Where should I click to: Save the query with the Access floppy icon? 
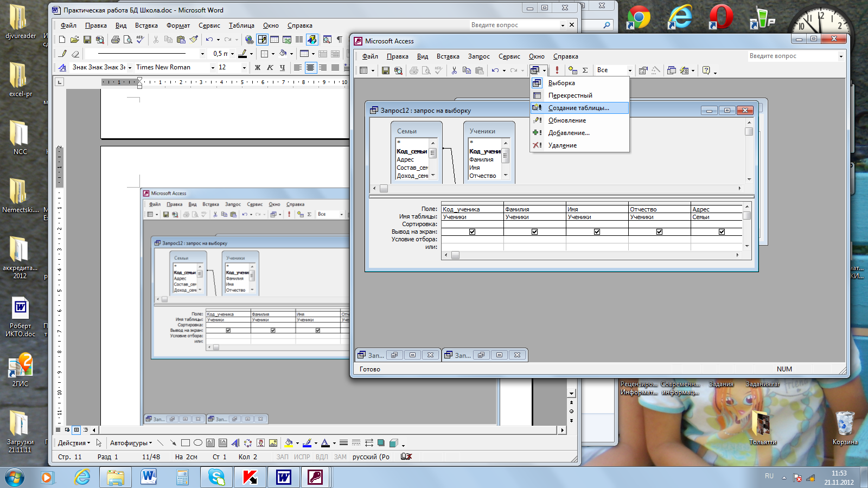(385, 70)
